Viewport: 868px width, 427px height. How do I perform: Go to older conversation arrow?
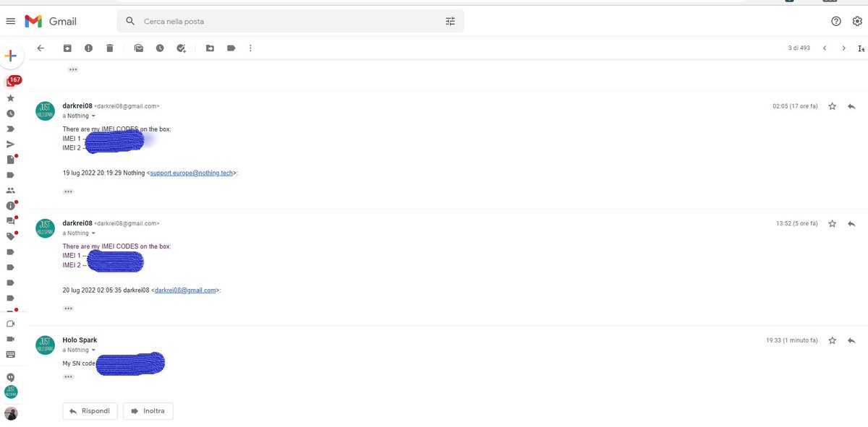(x=843, y=48)
